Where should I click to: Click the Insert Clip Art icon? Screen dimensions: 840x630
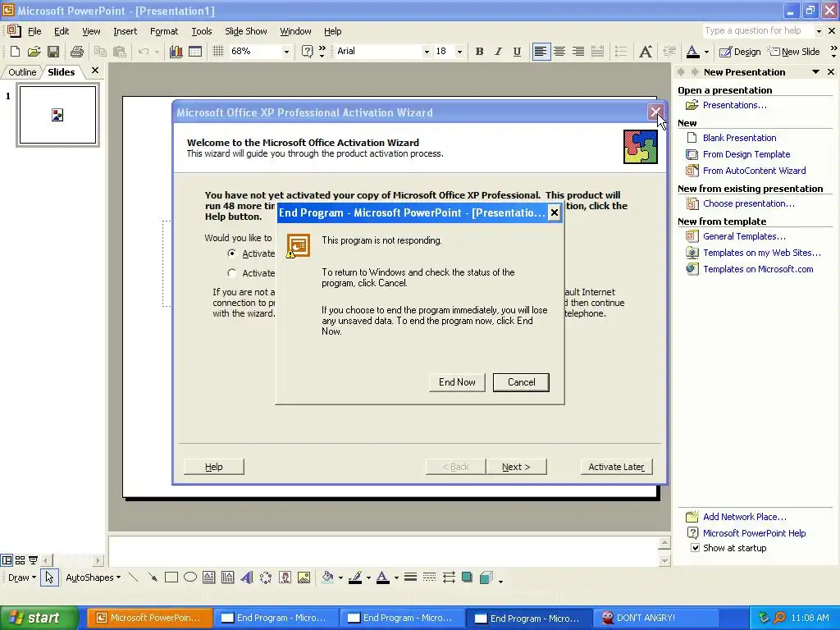coord(285,577)
